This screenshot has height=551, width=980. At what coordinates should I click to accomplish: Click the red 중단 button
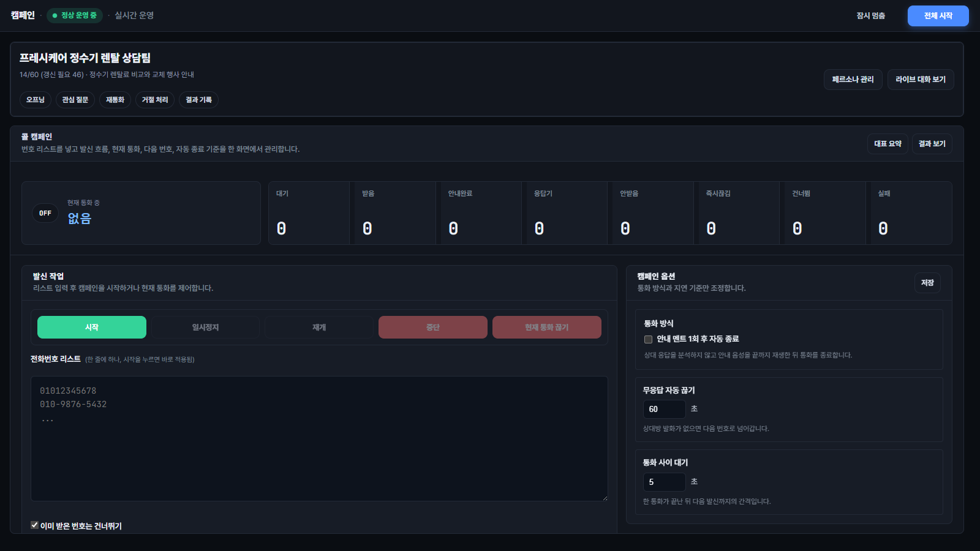(433, 328)
